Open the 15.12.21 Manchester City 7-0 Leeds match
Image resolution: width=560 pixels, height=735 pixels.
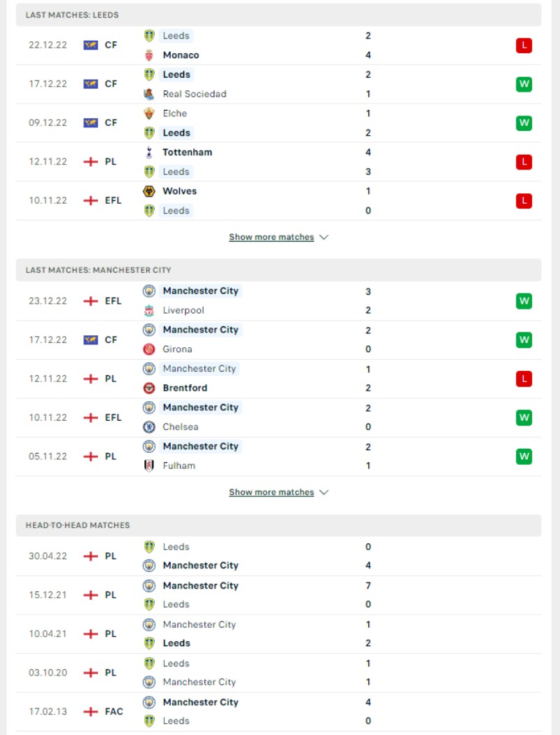pos(279,595)
